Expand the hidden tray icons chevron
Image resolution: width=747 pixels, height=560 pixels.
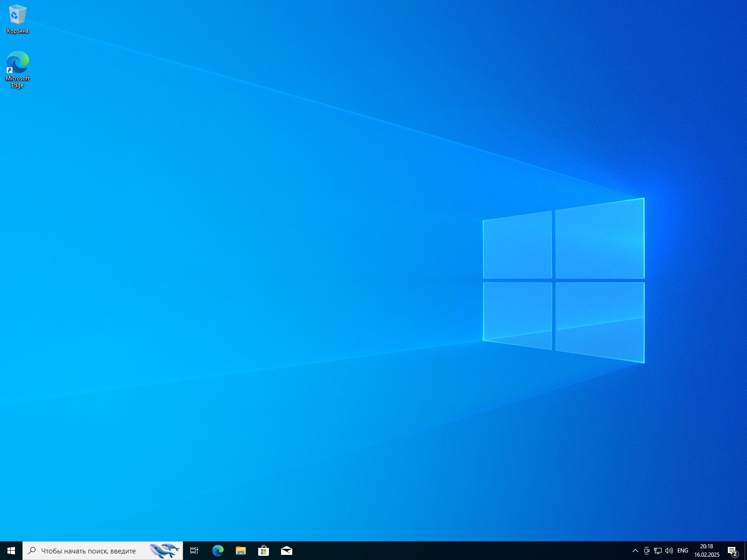coord(635,551)
